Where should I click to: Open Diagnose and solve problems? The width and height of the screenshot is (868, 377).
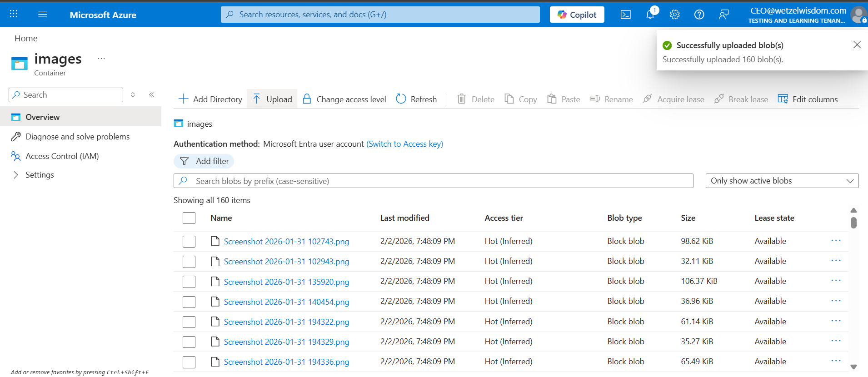[77, 137]
